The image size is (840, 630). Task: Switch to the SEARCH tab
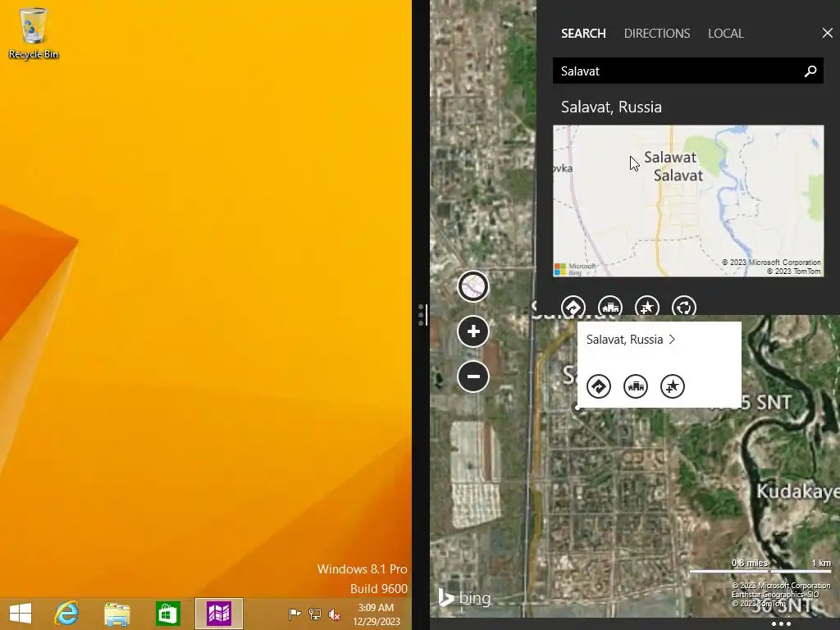pyautogui.click(x=583, y=33)
